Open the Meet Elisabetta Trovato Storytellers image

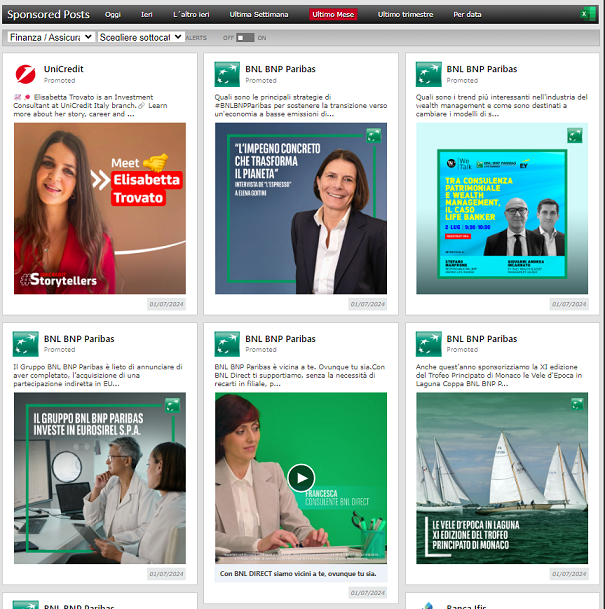point(100,209)
